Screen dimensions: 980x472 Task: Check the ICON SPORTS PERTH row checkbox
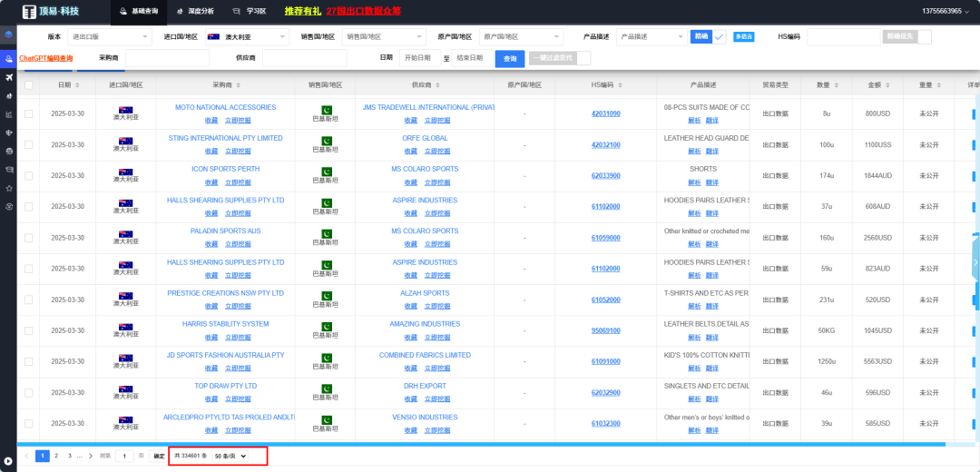pos(29,176)
